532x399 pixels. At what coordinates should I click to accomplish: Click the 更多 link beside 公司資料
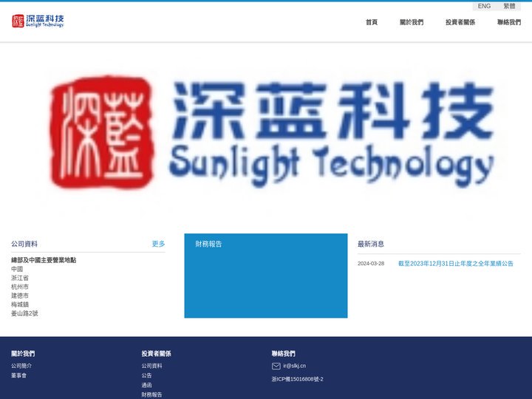158,244
